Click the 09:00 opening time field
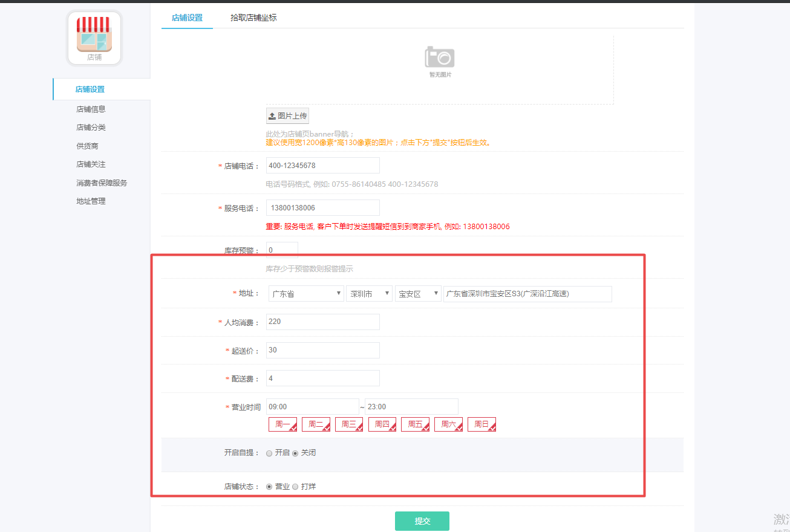The height and width of the screenshot is (532, 790). click(312, 406)
